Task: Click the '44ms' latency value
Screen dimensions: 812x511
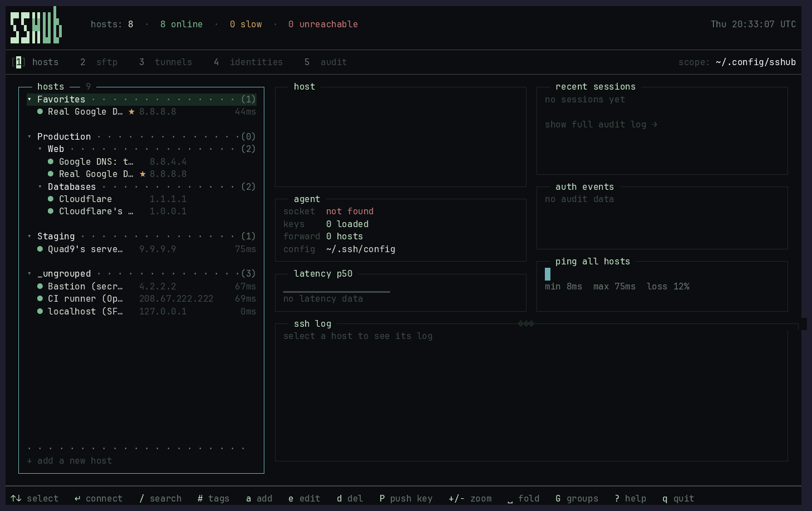Action: [x=245, y=111]
